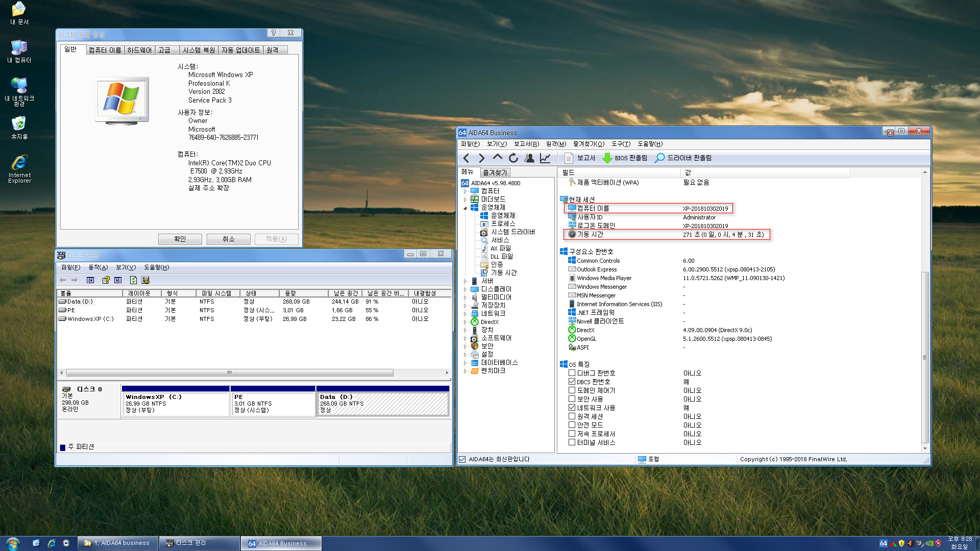Click Disk Management last settings toolbar icon

145,280
